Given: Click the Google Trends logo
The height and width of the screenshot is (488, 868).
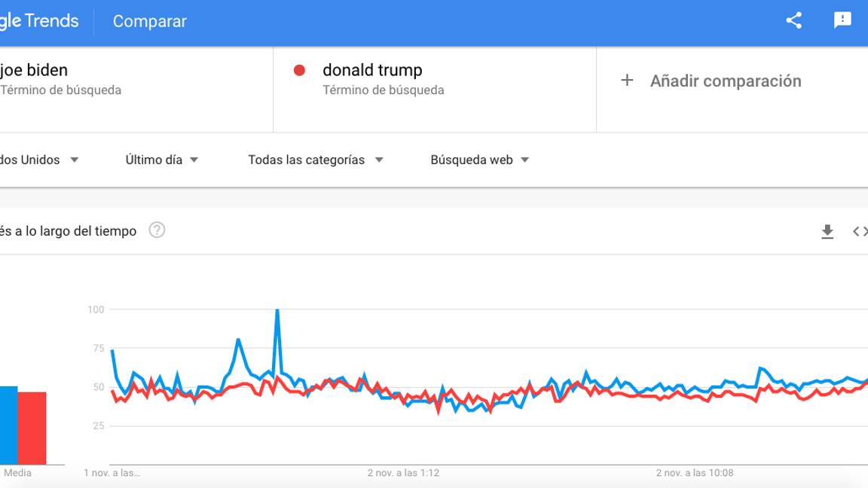Looking at the screenshot, I should tap(38, 21).
